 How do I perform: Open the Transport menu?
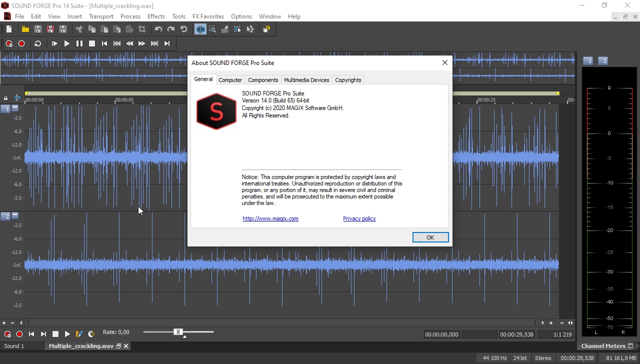pyautogui.click(x=101, y=16)
